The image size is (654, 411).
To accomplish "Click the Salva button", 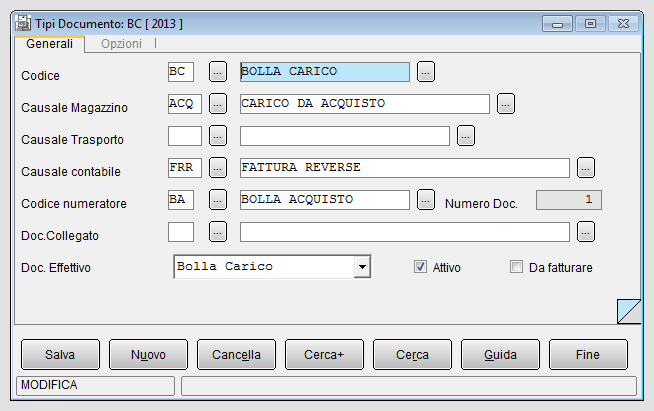I will pyautogui.click(x=60, y=355).
